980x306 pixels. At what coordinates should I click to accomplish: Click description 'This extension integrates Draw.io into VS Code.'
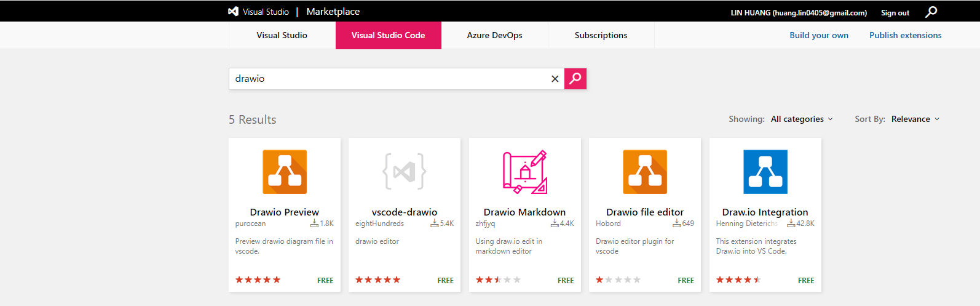[x=756, y=246]
